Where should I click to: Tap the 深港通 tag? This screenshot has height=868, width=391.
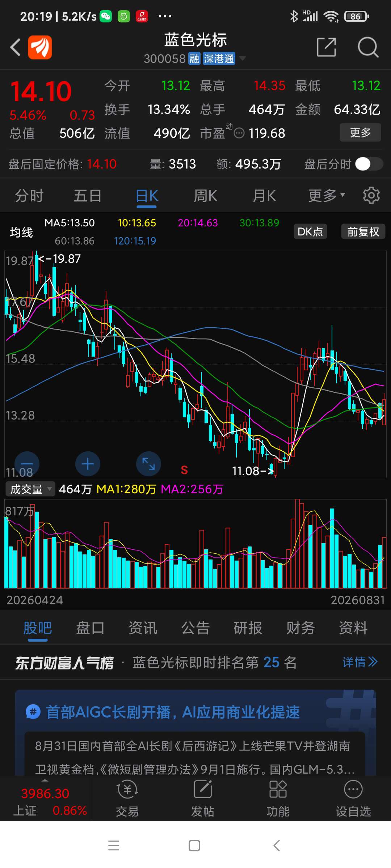point(219,59)
